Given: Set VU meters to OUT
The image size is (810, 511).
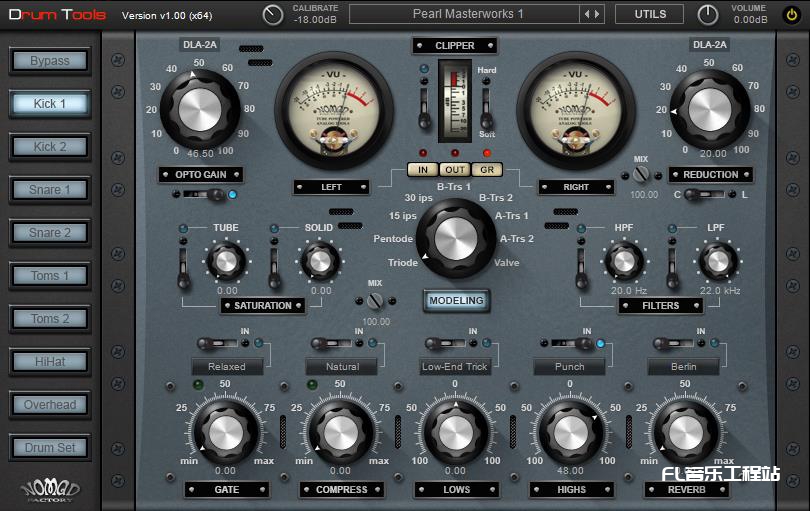Looking at the screenshot, I should click(455, 169).
